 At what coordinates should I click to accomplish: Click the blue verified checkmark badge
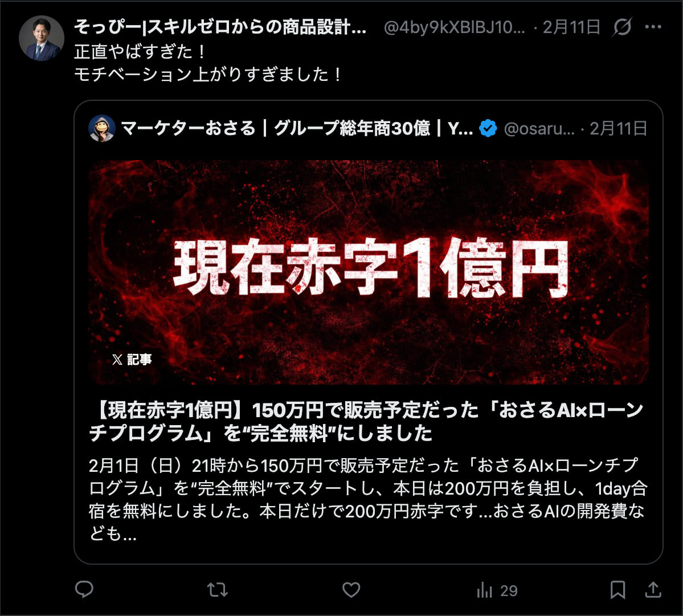coord(488,129)
